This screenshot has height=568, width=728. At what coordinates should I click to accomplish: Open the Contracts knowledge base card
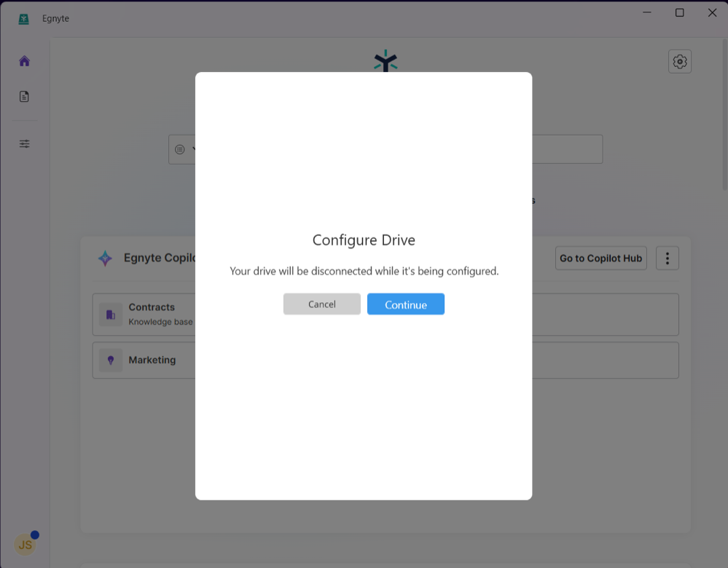(x=385, y=314)
